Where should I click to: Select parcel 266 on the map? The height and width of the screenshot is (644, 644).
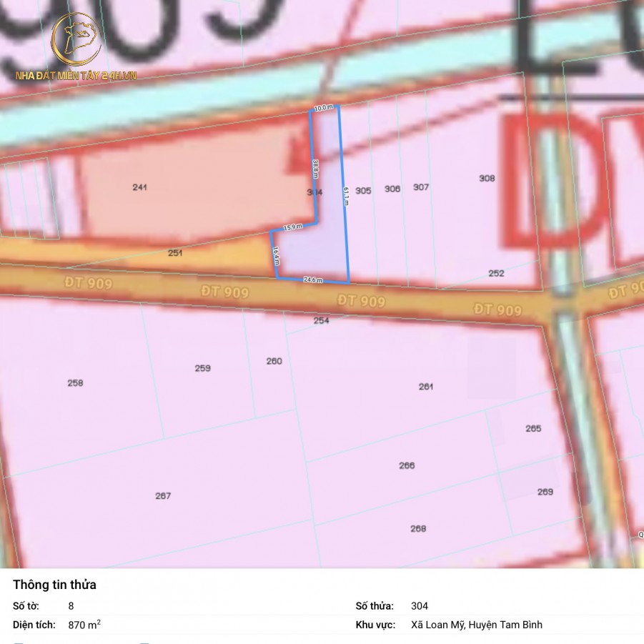(x=407, y=466)
